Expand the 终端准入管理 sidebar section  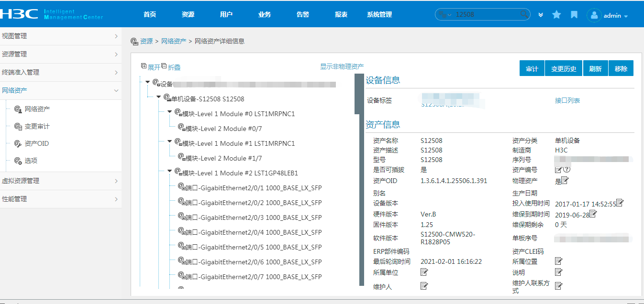click(61, 72)
